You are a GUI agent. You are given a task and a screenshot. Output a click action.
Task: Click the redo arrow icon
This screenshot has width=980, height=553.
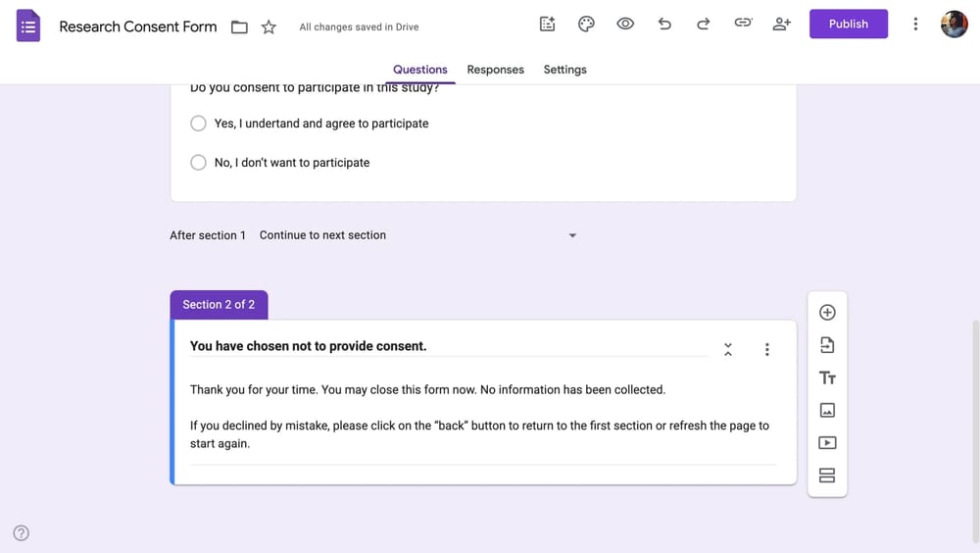[x=703, y=25]
